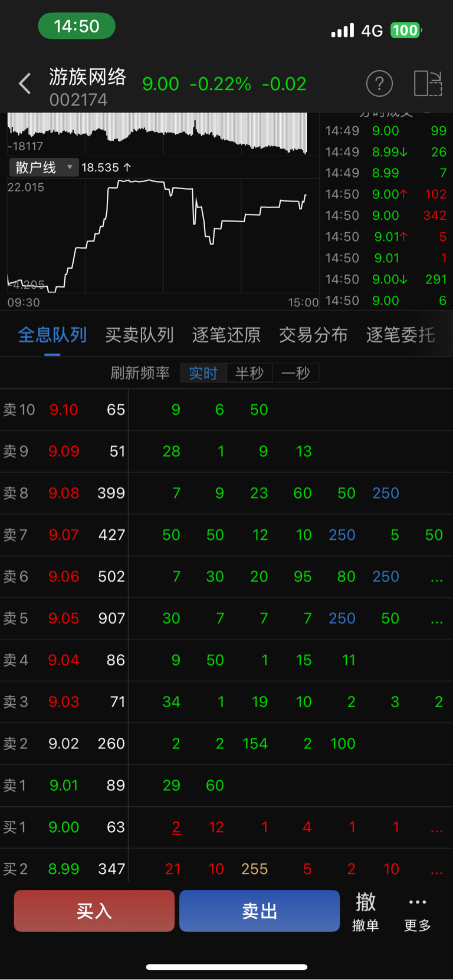Image resolution: width=453 pixels, height=980 pixels.
Task: Tap the 卖6 total volume 502
Action: (111, 576)
